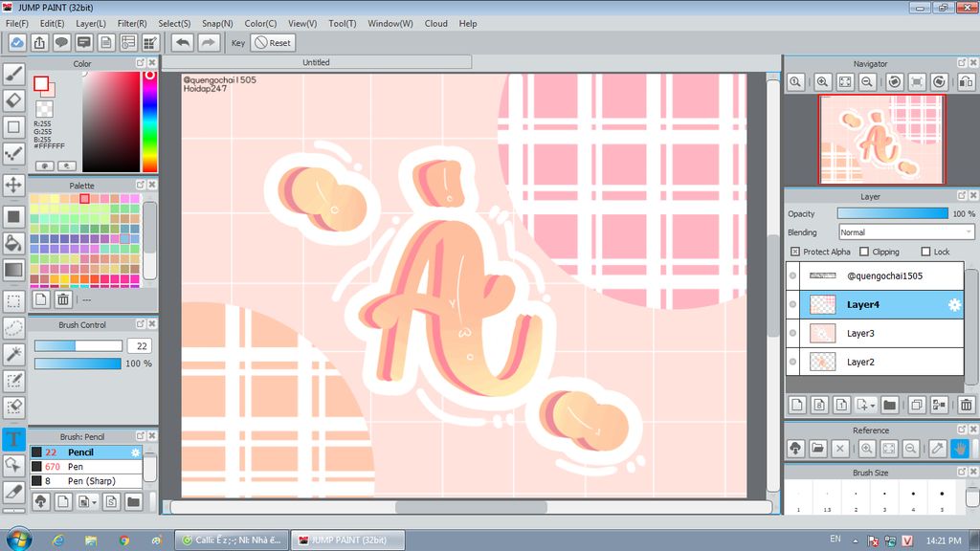Open reference image folder icon
The image size is (980, 551).
point(817,448)
